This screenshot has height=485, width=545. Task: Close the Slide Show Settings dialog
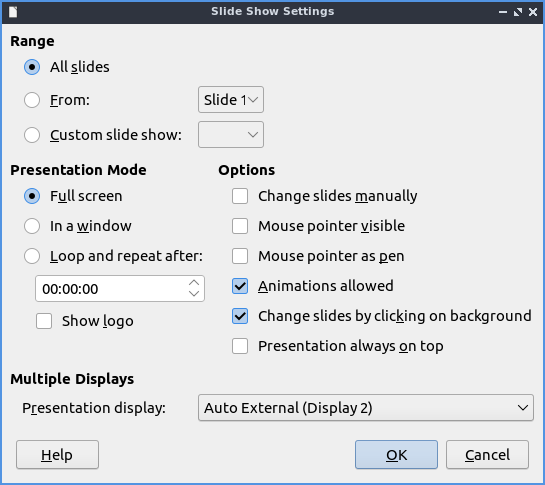[x=533, y=12]
